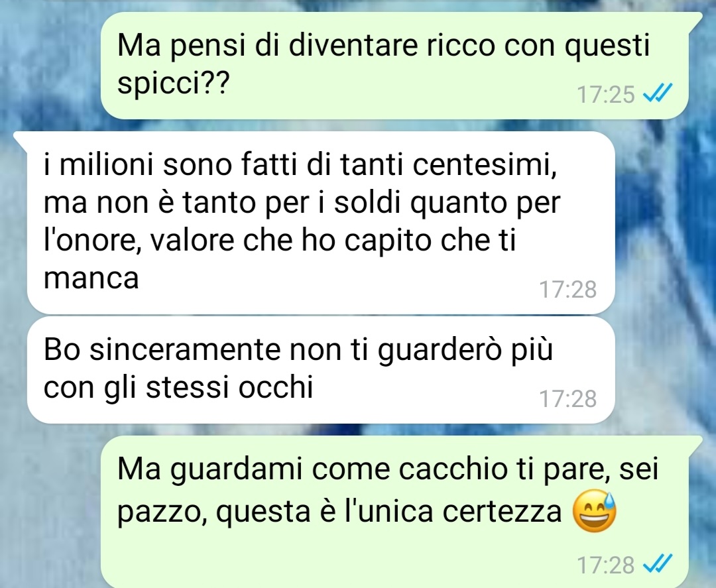This screenshot has width=716, height=588.
Task: Click the 17:28 timestamp on the centesimi message
Action: click(x=568, y=289)
